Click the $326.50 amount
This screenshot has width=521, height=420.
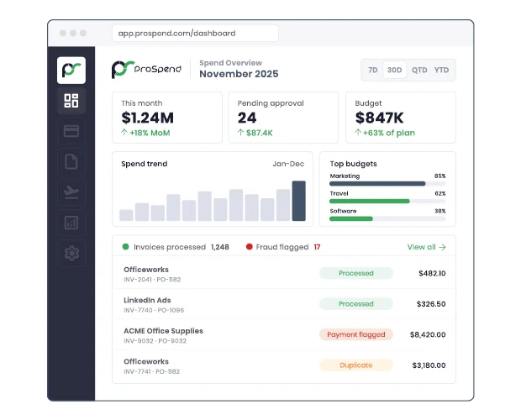coord(431,304)
